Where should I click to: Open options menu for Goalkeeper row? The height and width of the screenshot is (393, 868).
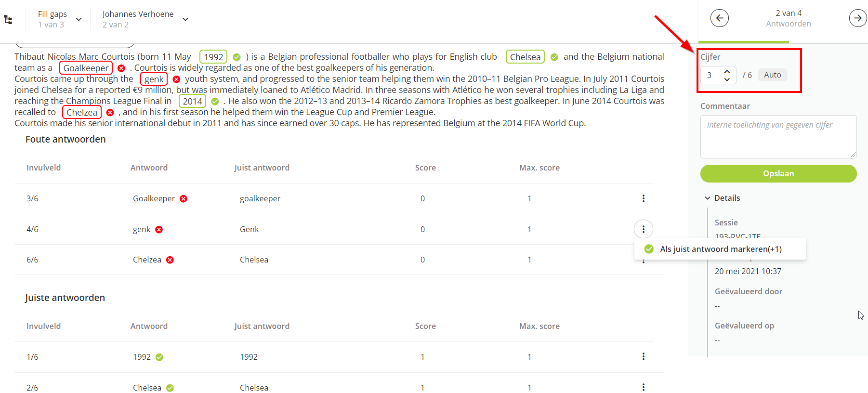tap(643, 198)
